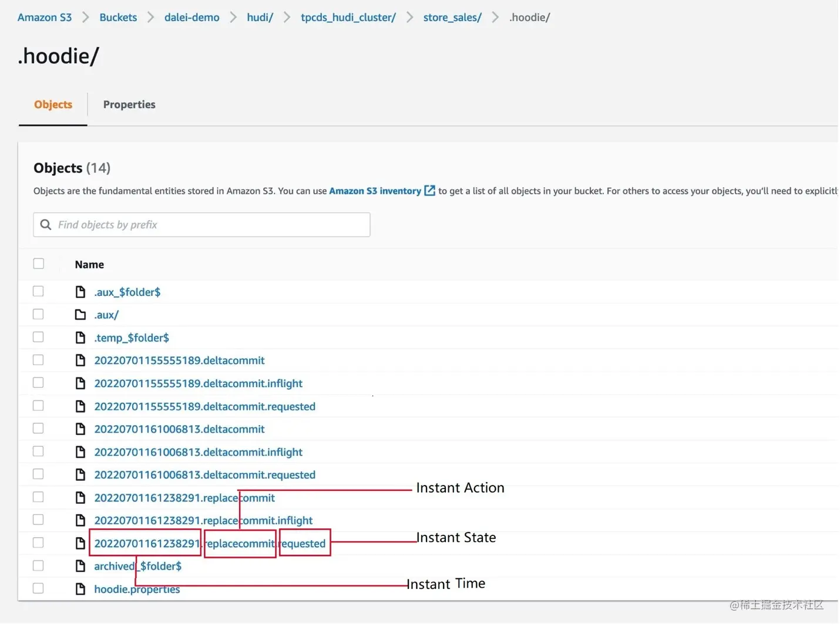Open Buckets breadcrumb link

[x=118, y=18]
